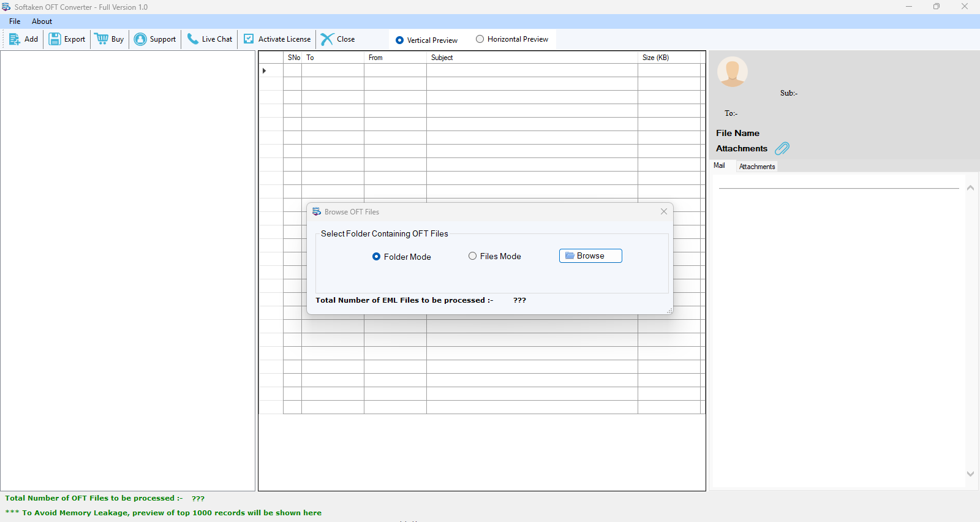Image resolution: width=980 pixels, height=522 pixels.
Task: Click the Close scissors-style toolbar icon
Action: [328, 39]
